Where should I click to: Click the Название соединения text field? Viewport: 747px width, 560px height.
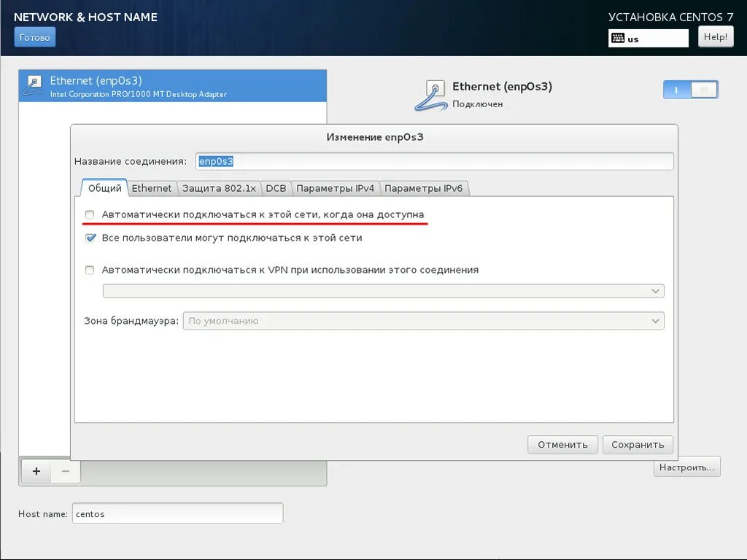pyautogui.click(x=435, y=161)
